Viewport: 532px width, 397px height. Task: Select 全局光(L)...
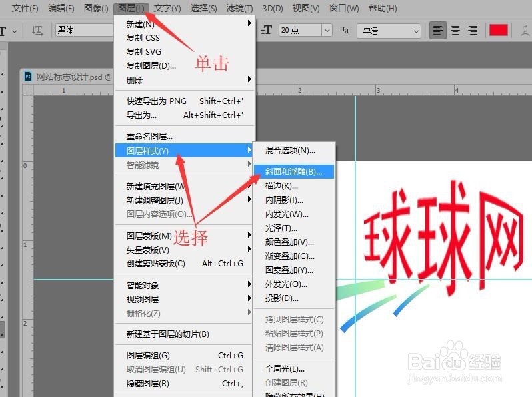point(294,368)
